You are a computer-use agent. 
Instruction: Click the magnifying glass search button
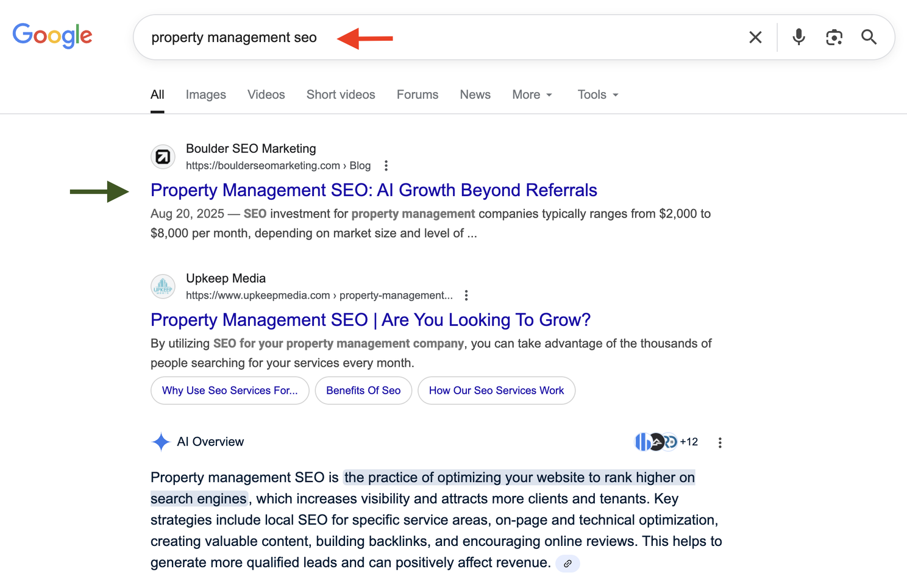pyautogui.click(x=869, y=37)
